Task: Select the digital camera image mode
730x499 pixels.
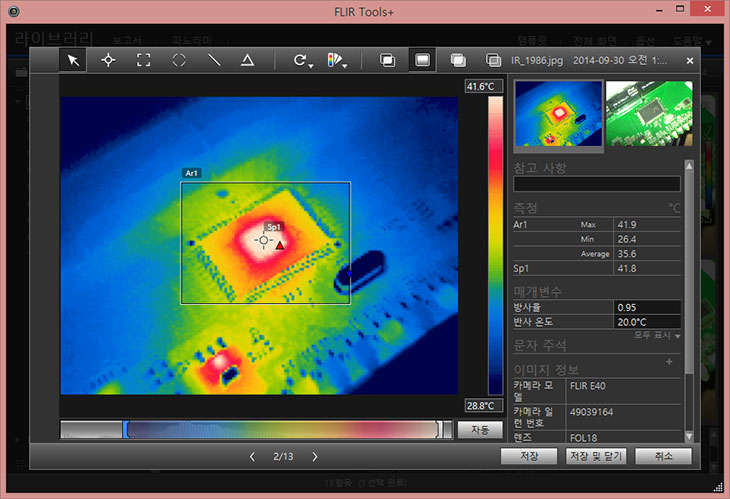Action: [x=493, y=60]
